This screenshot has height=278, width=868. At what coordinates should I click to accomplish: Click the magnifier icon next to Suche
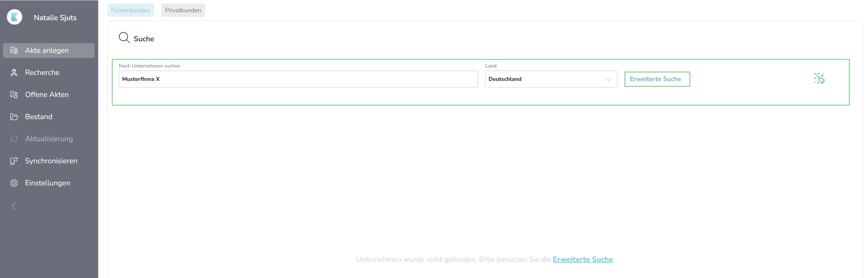124,37
